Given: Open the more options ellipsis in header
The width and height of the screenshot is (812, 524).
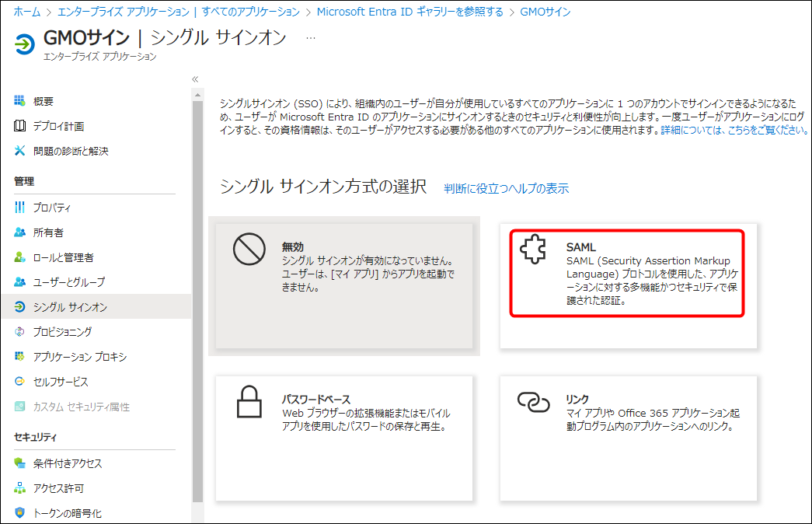Looking at the screenshot, I should 311,38.
